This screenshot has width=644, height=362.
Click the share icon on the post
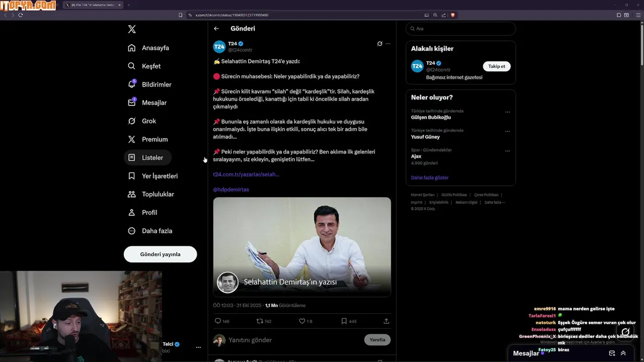(386, 321)
